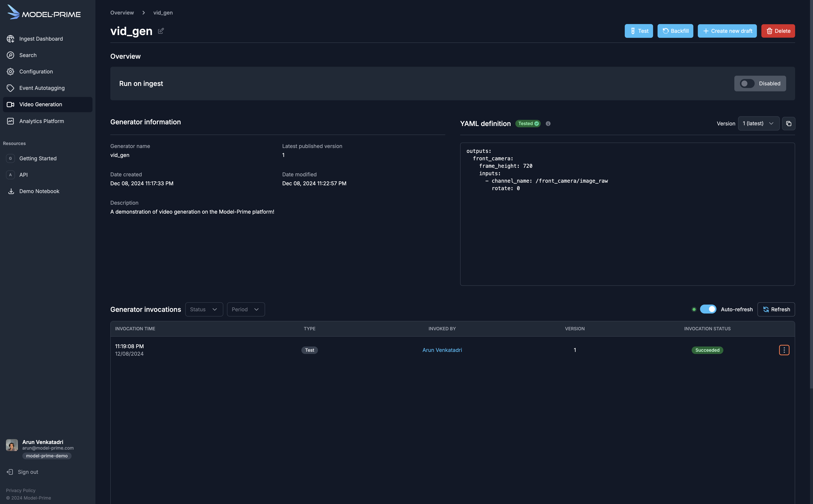Create new draft of generator

pyautogui.click(x=727, y=31)
